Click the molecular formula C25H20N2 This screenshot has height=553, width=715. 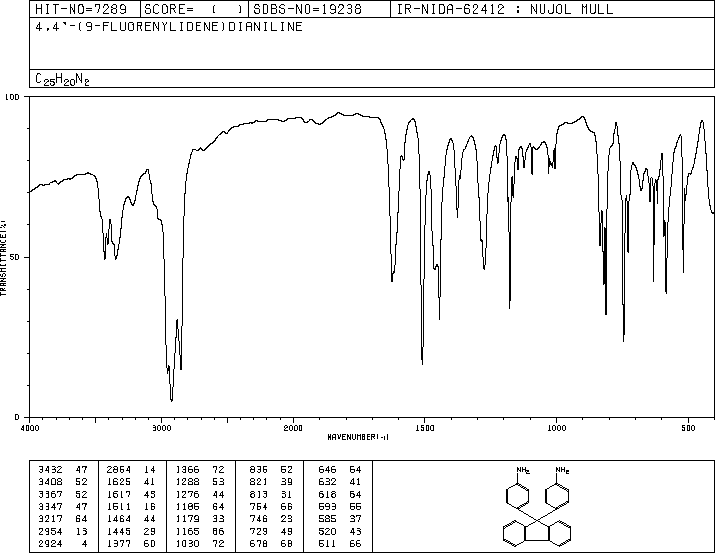pos(62,79)
